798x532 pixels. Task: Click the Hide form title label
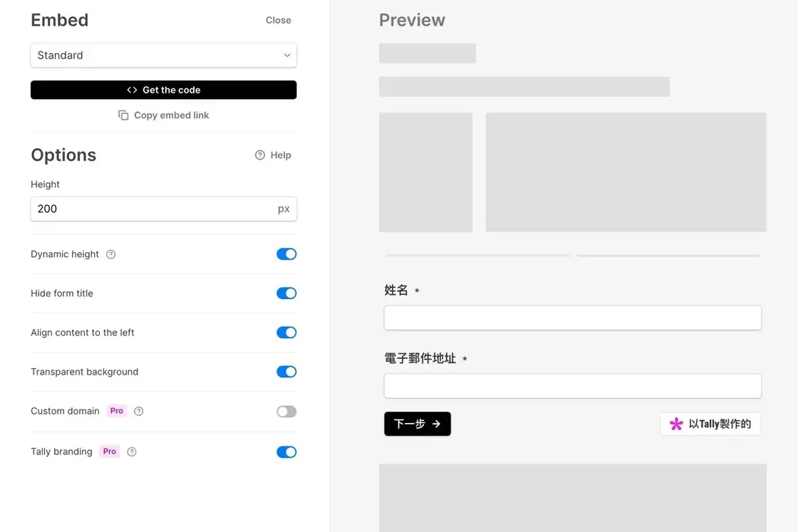click(x=62, y=293)
